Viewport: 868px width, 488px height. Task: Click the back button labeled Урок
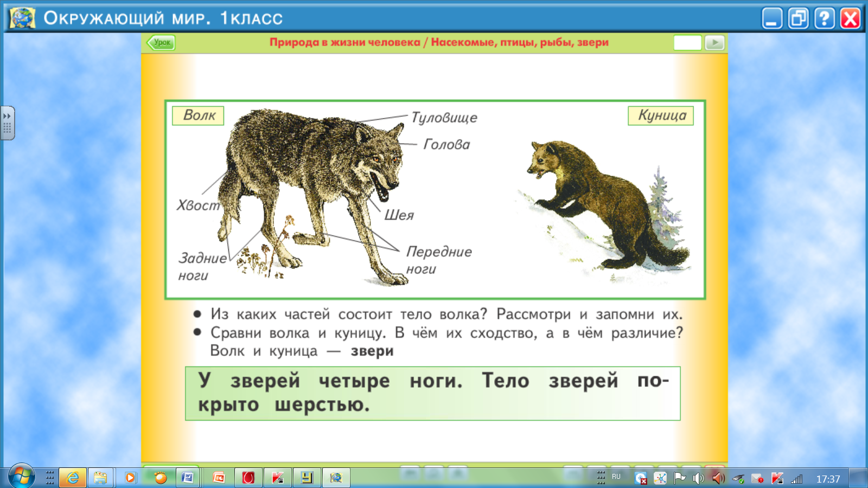pos(161,42)
